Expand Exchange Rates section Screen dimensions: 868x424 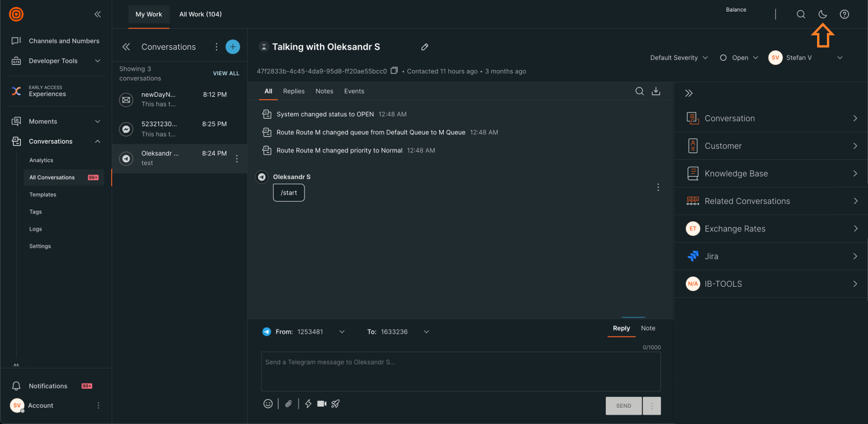pyautogui.click(x=771, y=229)
